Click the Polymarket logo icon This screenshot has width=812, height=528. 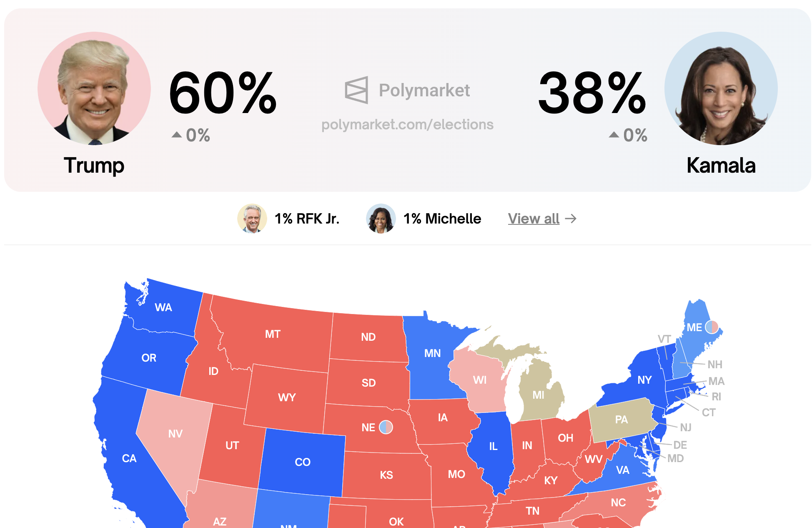(356, 90)
